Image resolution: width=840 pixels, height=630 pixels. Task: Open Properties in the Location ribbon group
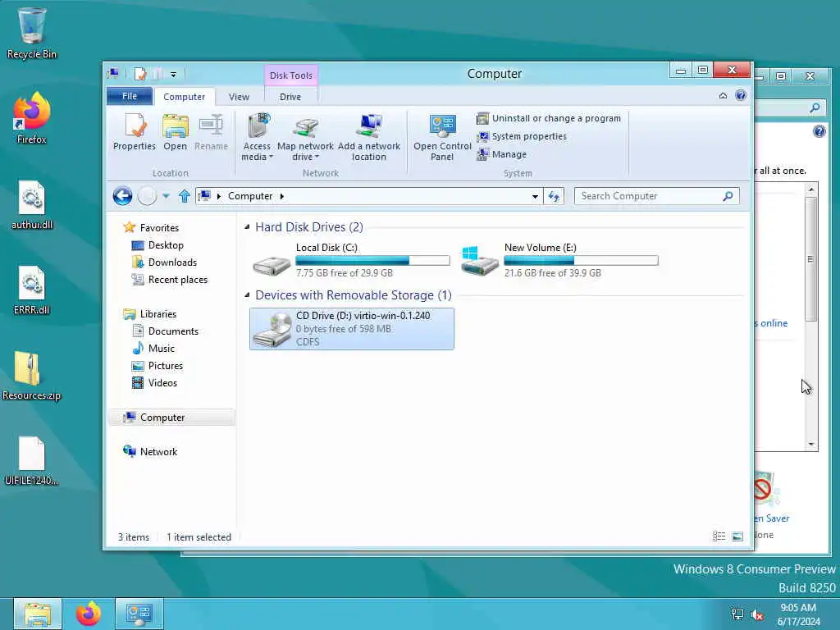(134, 132)
